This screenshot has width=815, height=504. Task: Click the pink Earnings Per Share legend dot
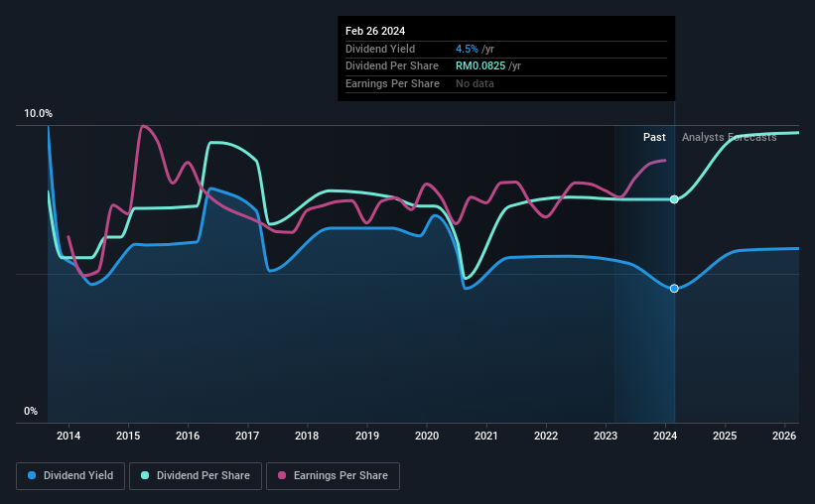click(282, 475)
